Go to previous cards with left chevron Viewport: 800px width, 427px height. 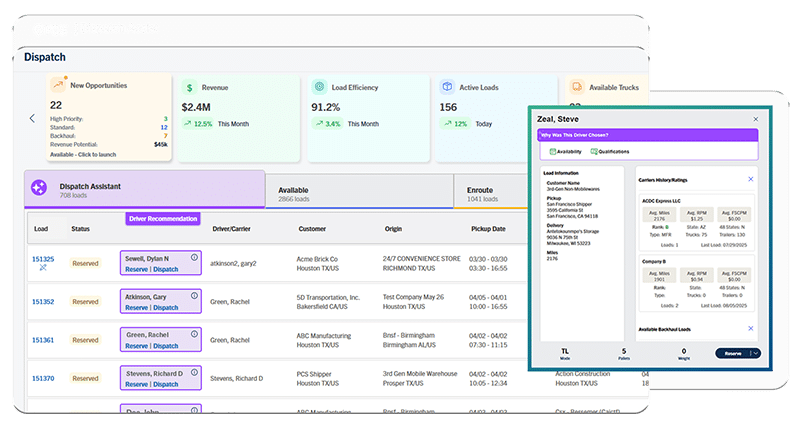pos(32,118)
